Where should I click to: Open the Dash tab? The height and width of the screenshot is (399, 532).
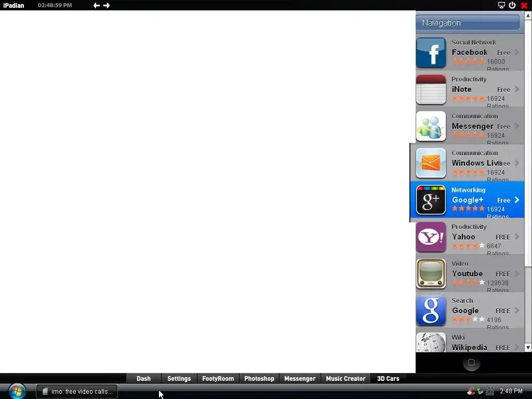click(x=143, y=379)
